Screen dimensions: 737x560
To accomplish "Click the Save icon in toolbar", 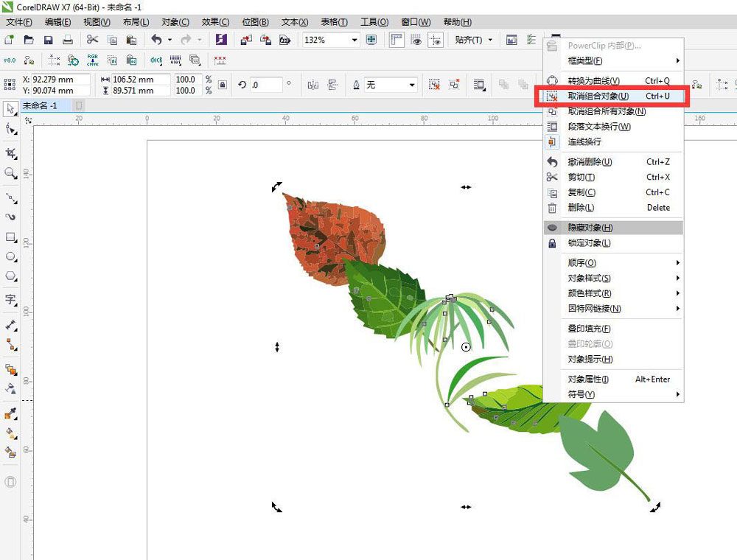I will coord(48,40).
